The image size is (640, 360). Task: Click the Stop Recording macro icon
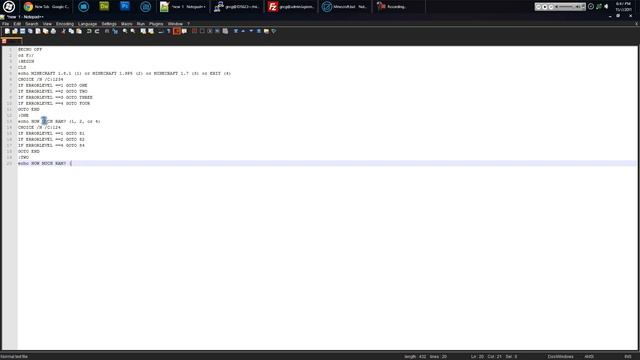pos(202,31)
